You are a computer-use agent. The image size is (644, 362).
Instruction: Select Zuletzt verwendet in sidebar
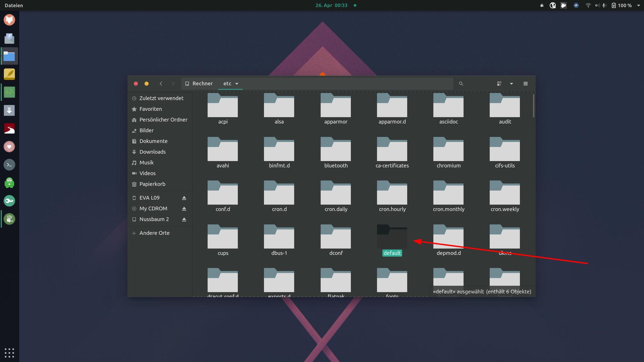pos(161,98)
